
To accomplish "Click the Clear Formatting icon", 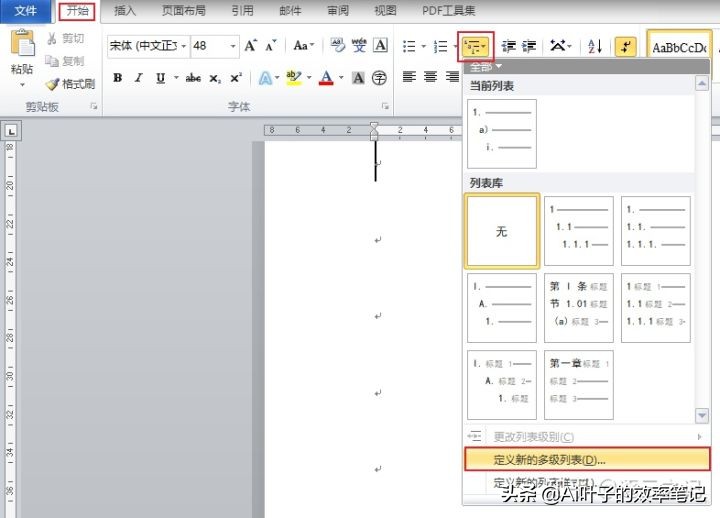I will pyautogui.click(x=338, y=45).
